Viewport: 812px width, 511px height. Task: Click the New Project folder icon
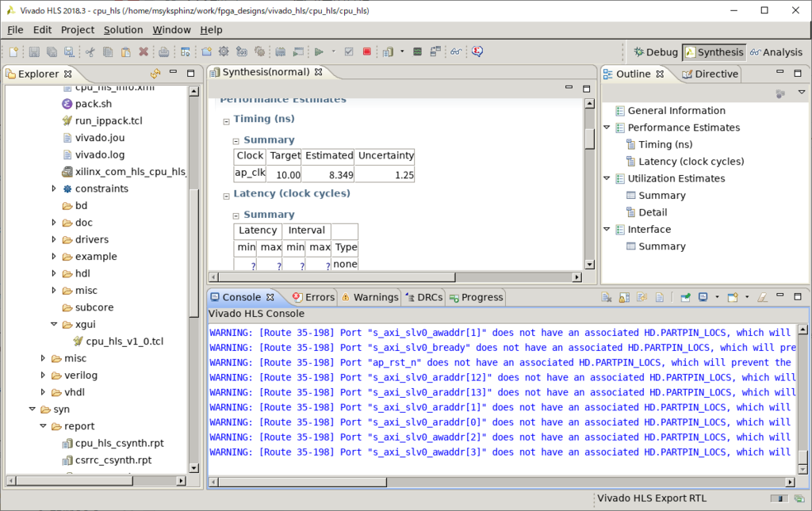coord(207,51)
